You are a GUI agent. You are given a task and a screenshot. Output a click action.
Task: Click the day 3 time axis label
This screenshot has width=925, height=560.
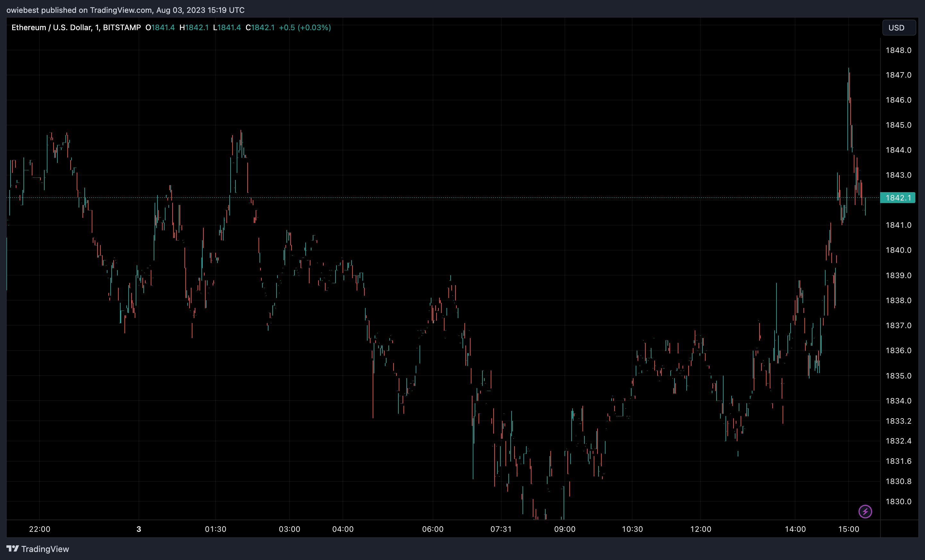click(x=139, y=529)
